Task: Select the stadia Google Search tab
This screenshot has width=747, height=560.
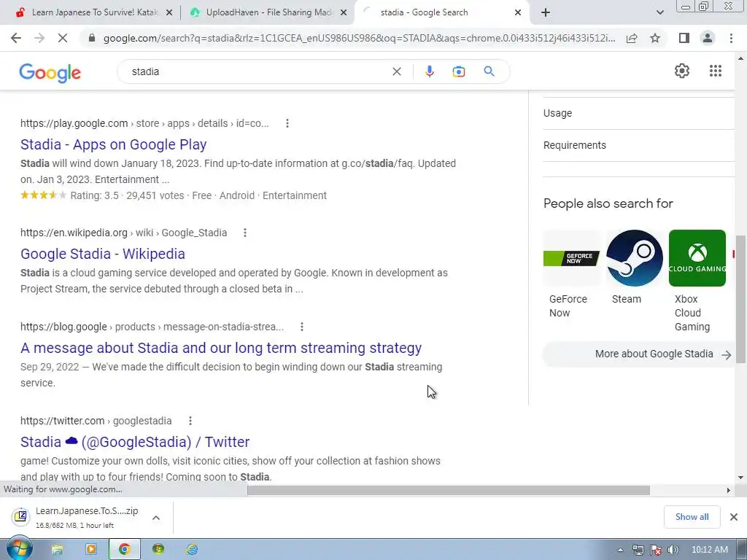Action: 441,13
